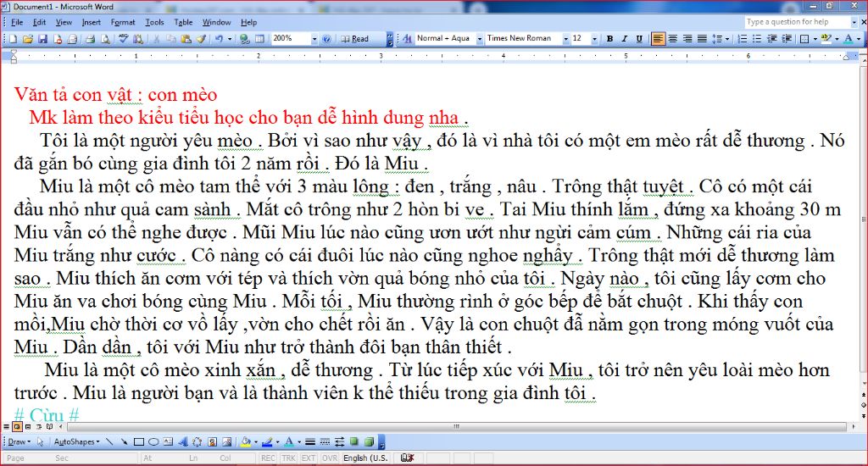Open Styles and Formatting pane icon
868x466 pixels.
click(x=408, y=39)
